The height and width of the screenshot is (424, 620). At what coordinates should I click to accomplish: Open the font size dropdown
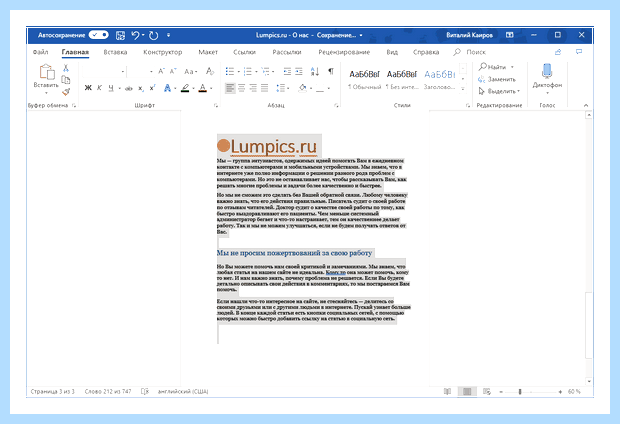click(x=151, y=72)
